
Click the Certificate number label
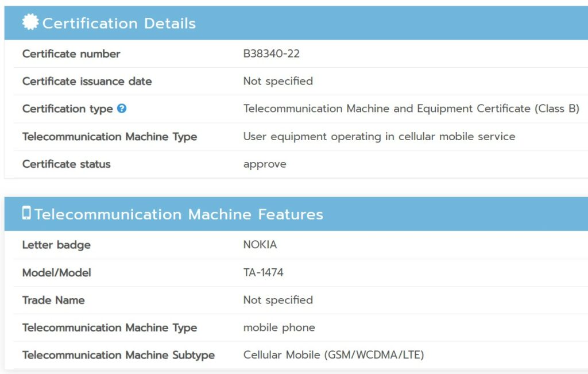click(x=71, y=53)
